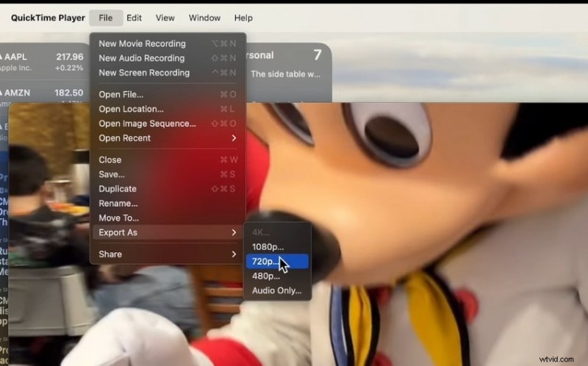The height and width of the screenshot is (366, 588).
Task: Open the Help menu
Action: click(x=243, y=18)
